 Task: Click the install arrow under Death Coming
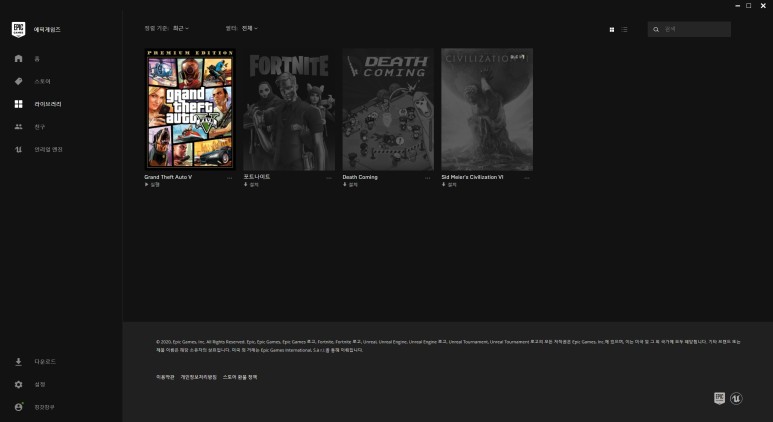coord(345,184)
